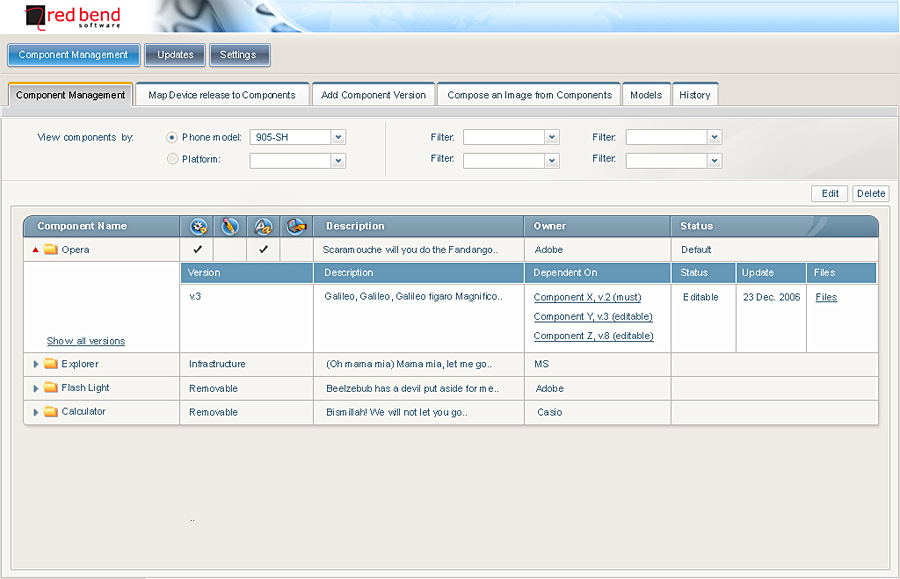
Task: Open the Phone model 905-SH dropdown
Action: coord(338,137)
